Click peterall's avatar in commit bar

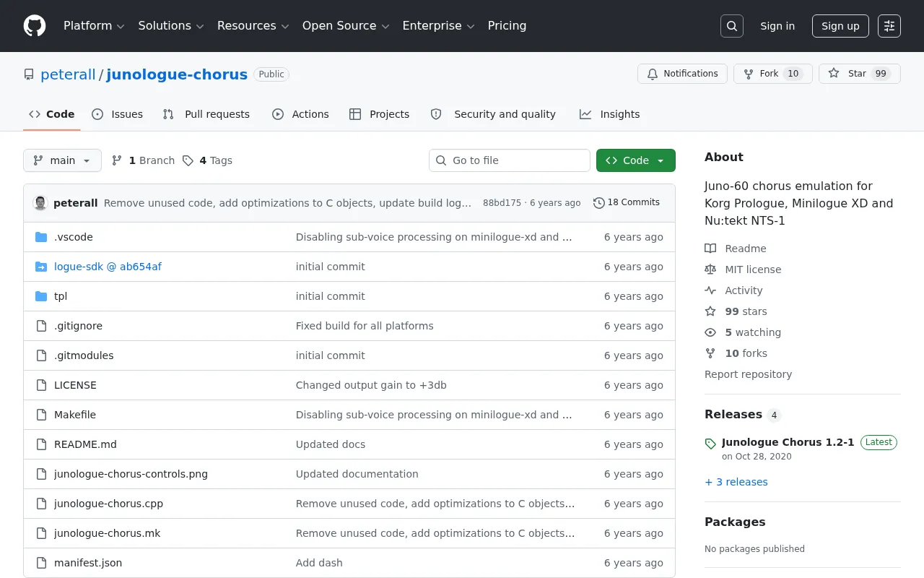tap(40, 203)
